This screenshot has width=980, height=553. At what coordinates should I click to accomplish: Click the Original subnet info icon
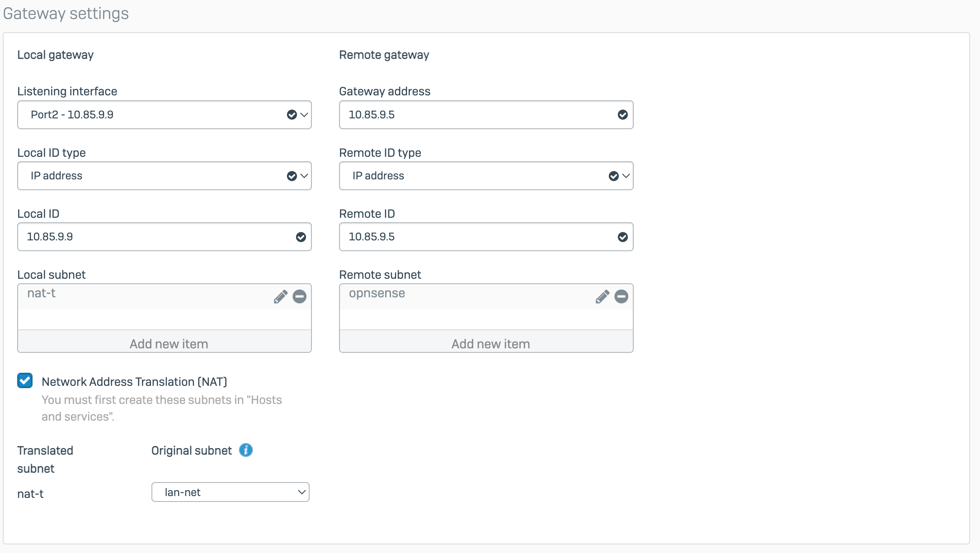[x=246, y=450]
